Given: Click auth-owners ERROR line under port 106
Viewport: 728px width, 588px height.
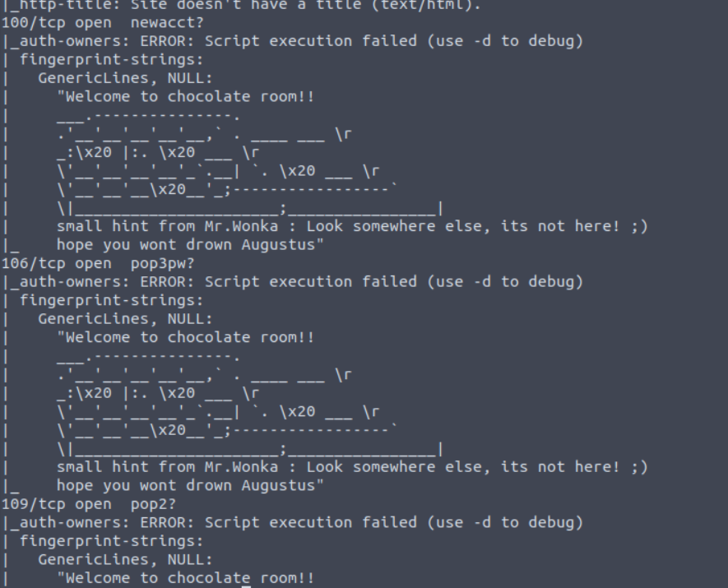Looking at the screenshot, I should (293, 282).
